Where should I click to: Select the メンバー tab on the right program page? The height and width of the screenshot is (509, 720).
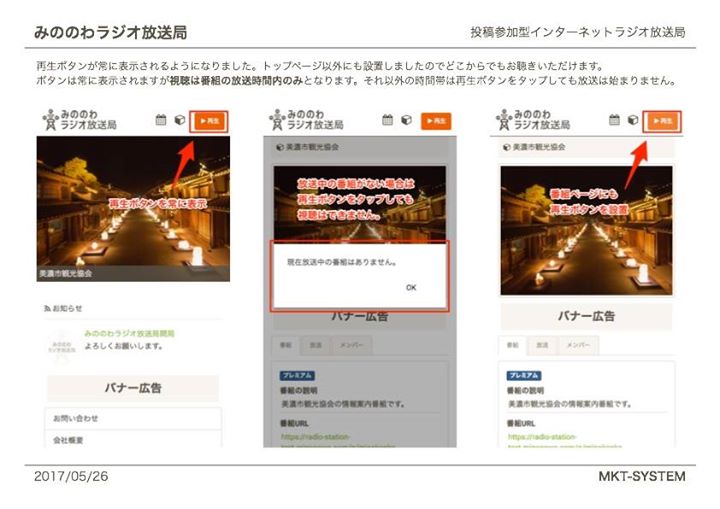coord(578,345)
